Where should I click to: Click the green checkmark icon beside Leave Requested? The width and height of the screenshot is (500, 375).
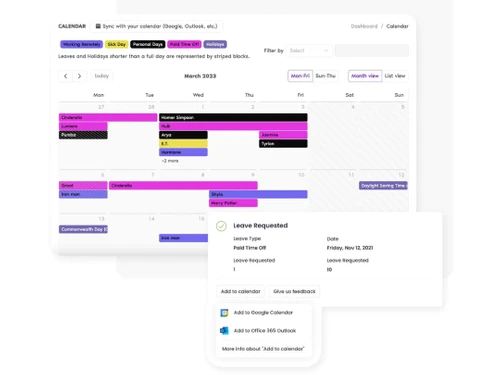pyautogui.click(x=221, y=226)
